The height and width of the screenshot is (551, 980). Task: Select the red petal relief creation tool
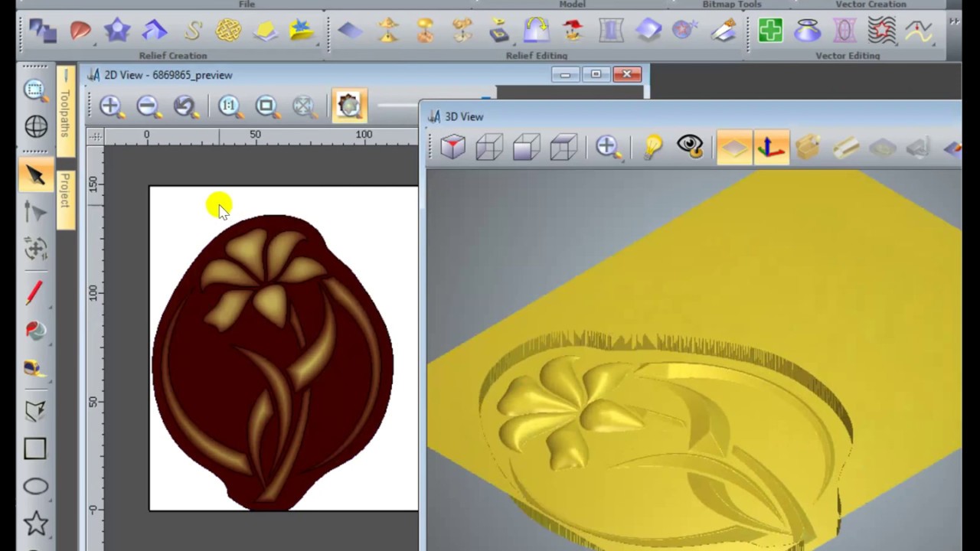coord(80,31)
